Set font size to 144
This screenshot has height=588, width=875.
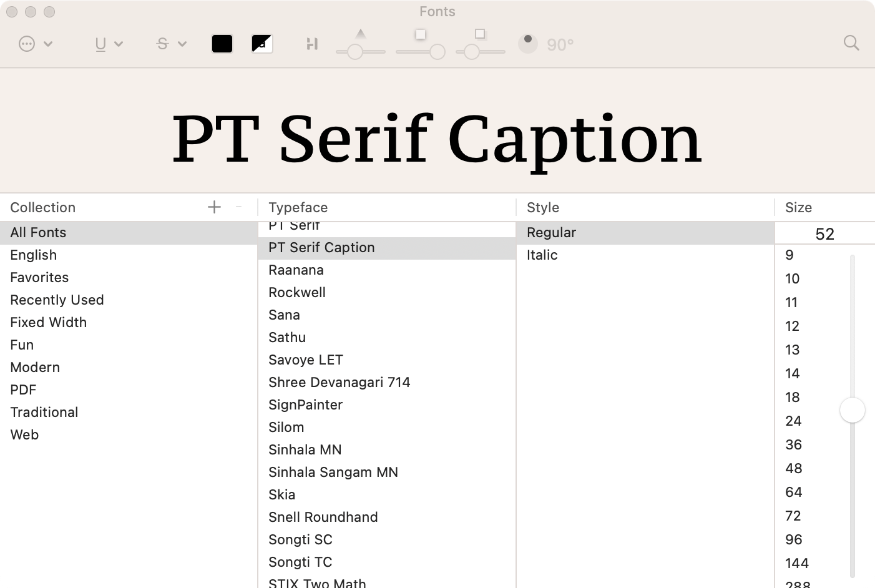coord(796,564)
